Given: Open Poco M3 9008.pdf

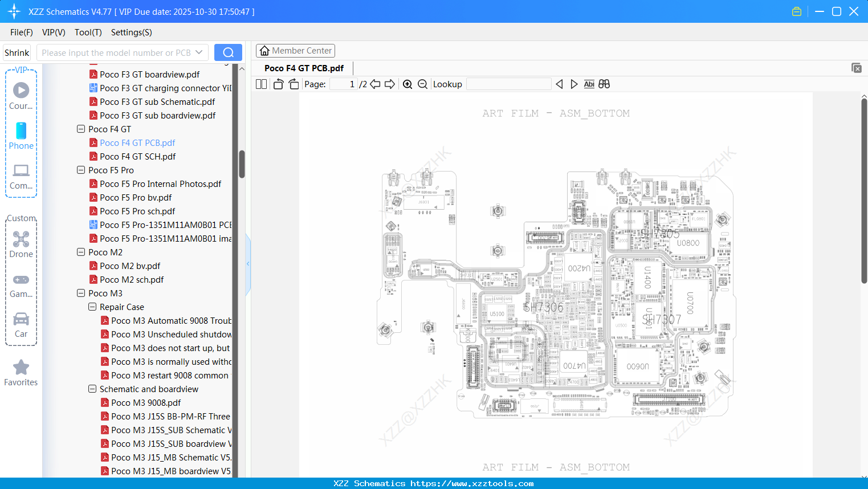Looking at the screenshot, I should tap(146, 403).
